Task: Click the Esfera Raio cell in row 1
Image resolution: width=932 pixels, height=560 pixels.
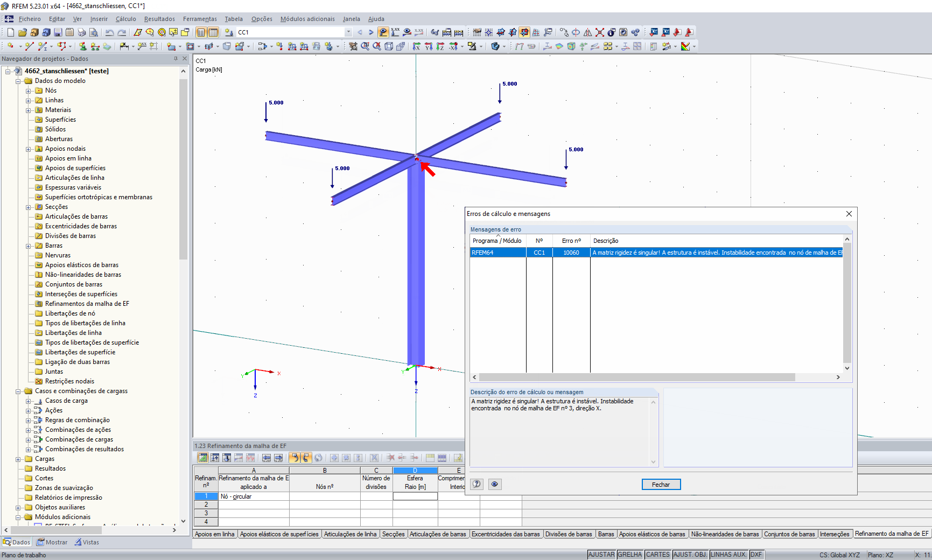Action: 415,496
